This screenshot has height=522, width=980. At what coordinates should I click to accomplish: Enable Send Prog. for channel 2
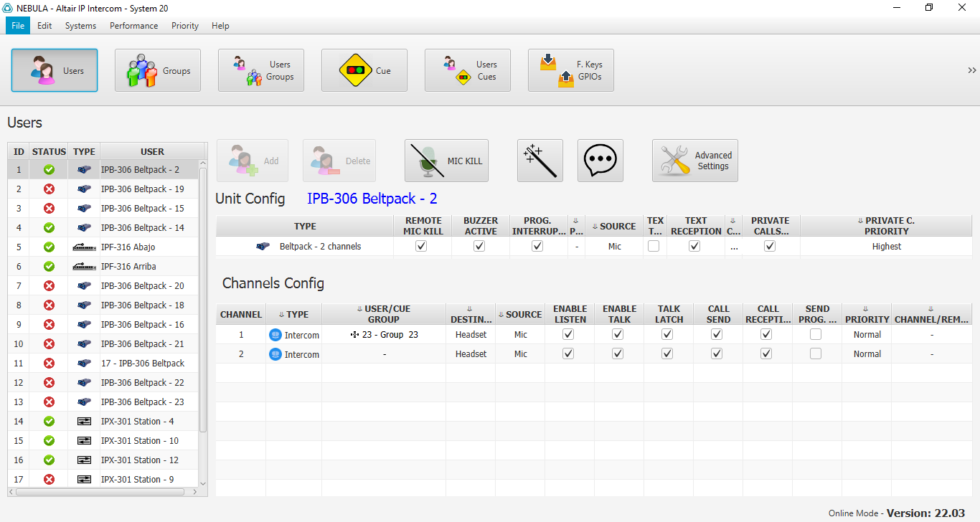point(816,353)
